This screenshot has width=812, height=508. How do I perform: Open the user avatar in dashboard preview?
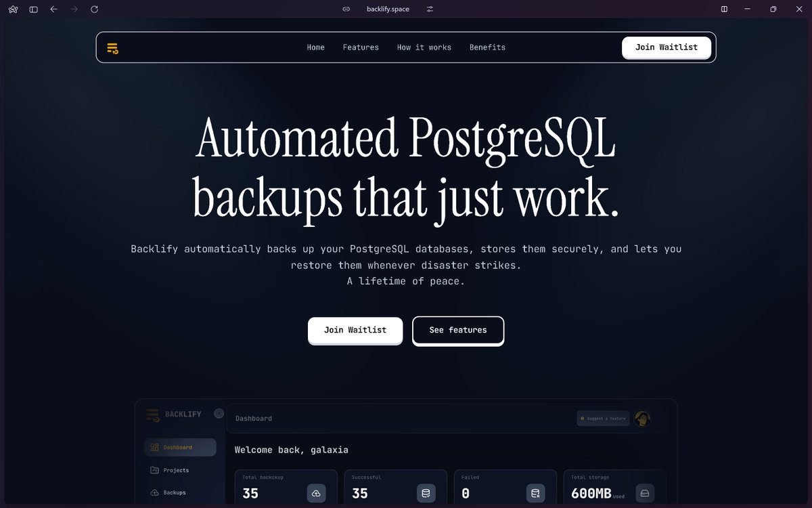point(643,419)
